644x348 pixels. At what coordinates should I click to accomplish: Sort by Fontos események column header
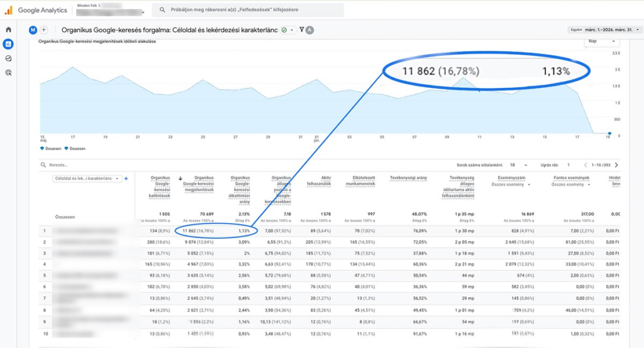pos(571,178)
